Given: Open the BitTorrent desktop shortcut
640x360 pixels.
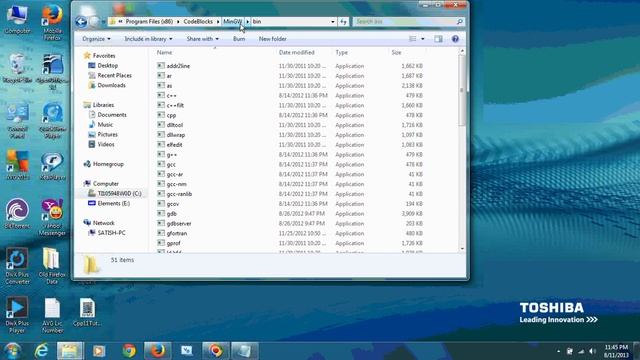Looking at the screenshot, I should pos(17,213).
